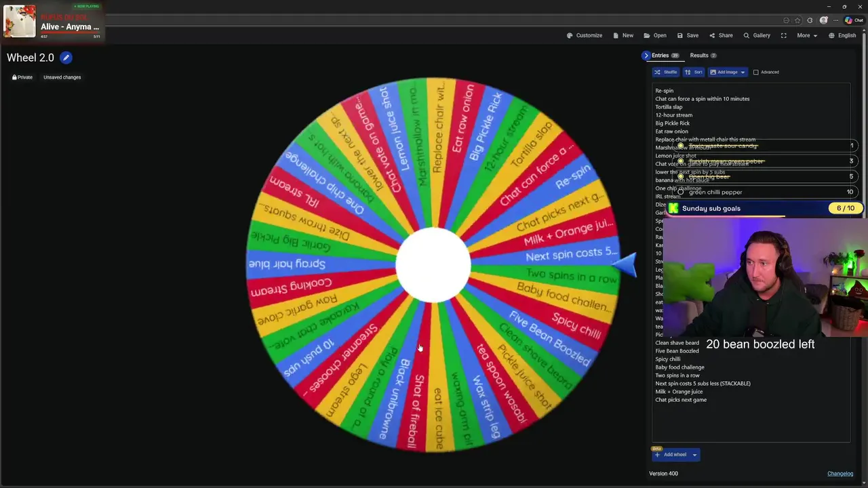Select the 'Tortilla slap' list entry
This screenshot has height=488, width=868.
pyautogui.click(x=669, y=107)
